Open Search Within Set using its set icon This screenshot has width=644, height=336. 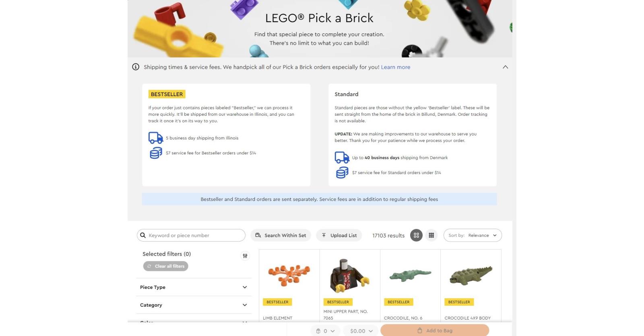(258, 235)
